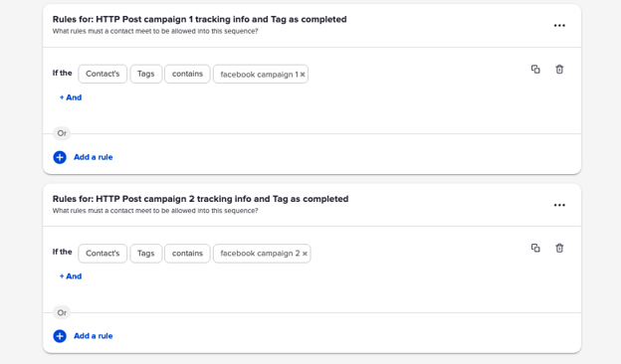Open more options for campaign 2 rules
This screenshot has width=621, height=364.
point(559,205)
